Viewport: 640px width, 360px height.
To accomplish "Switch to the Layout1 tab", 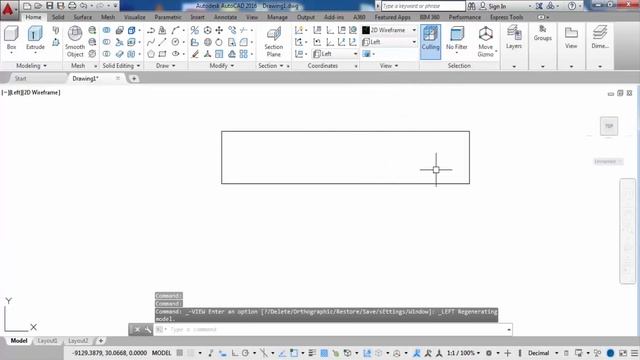I will pyautogui.click(x=47, y=340).
